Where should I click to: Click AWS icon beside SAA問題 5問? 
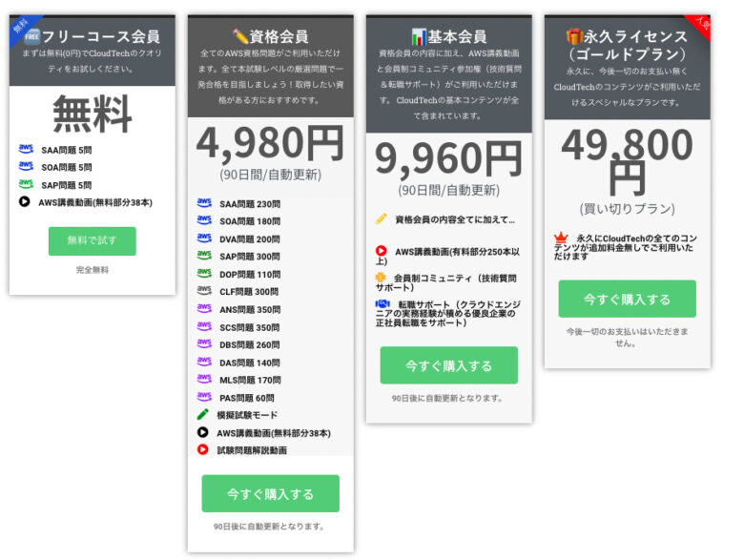point(26,149)
